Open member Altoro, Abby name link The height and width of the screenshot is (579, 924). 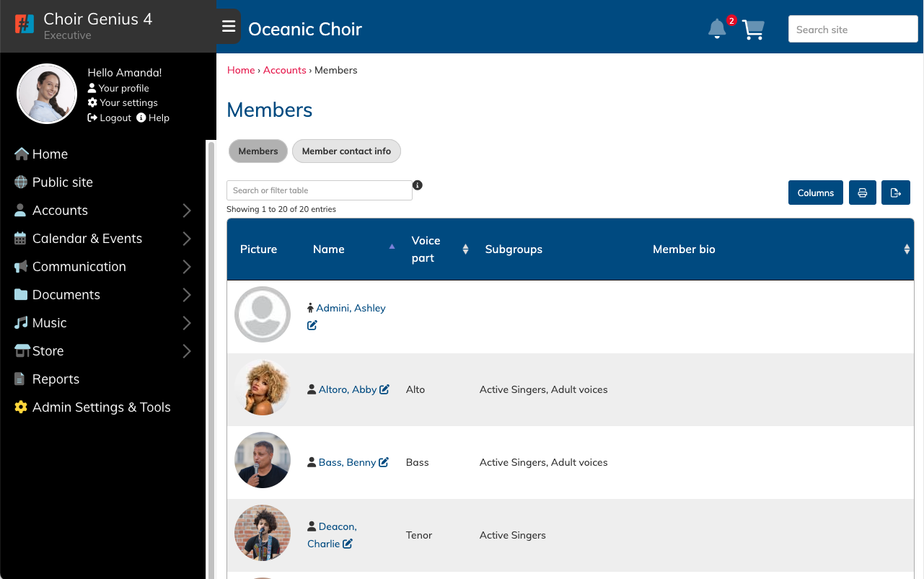coord(348,389)
